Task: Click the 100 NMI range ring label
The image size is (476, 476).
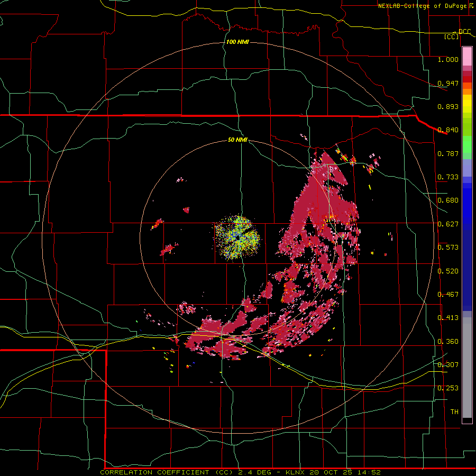Action: coord(237,42)
